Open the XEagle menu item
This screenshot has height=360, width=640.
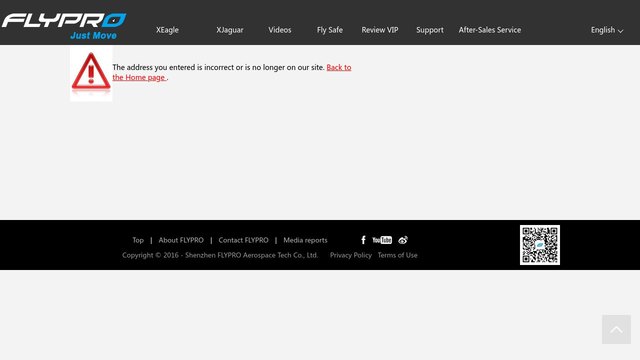click(x=167, y=30)
